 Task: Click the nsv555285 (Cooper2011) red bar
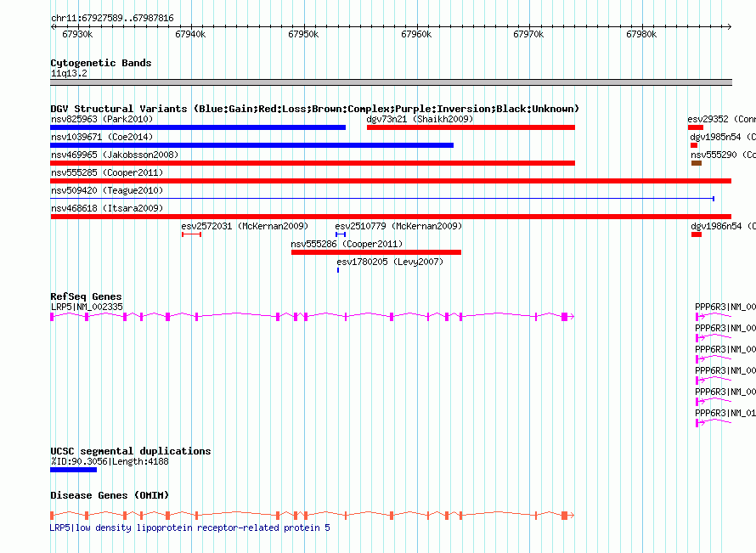[x=391, y=181]
